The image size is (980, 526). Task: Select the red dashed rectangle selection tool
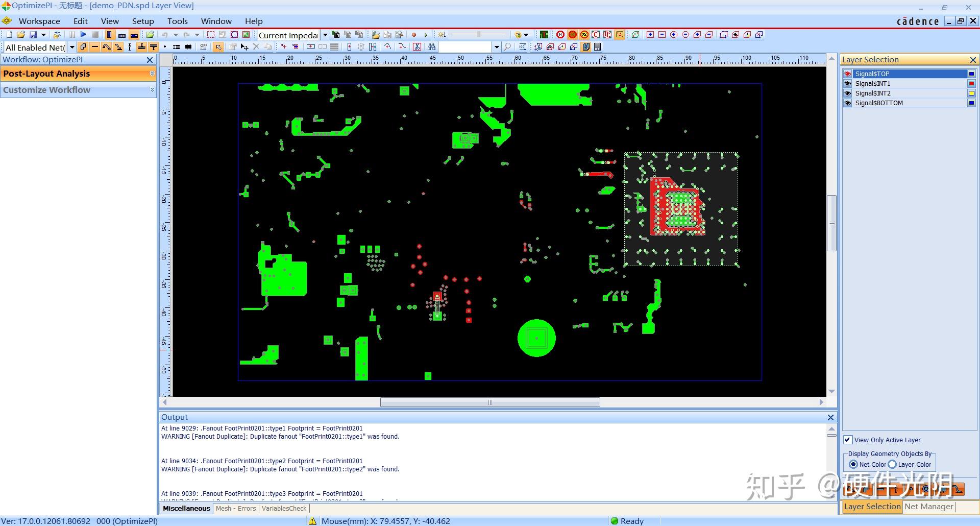click(210, 35)
